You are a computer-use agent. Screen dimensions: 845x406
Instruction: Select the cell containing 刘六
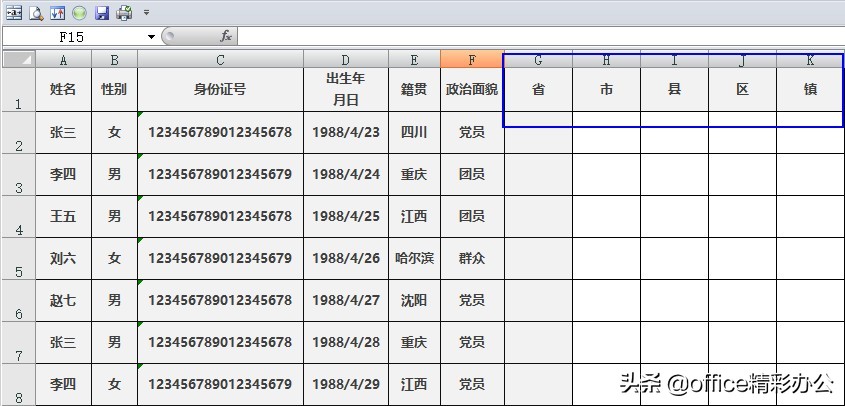64,259
